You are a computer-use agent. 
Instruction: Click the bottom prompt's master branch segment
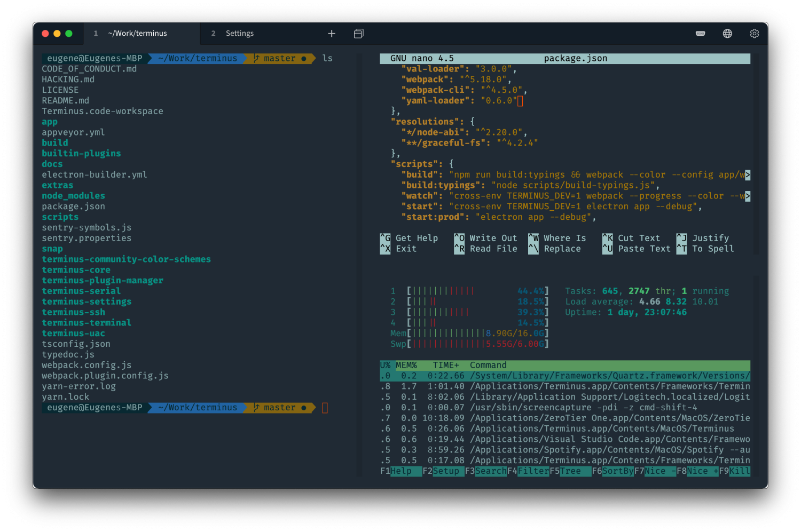point(280,408)
